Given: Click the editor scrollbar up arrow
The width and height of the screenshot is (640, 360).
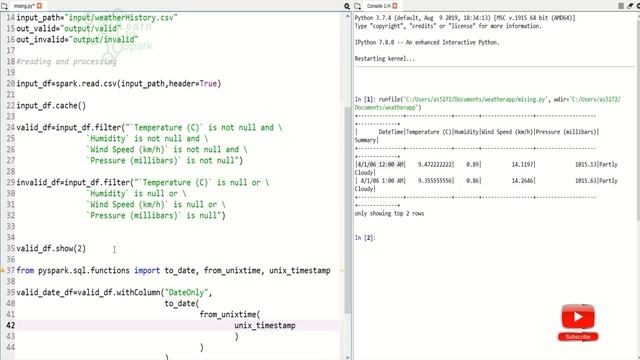Looking at the screenshot, I should [x=347, y=17].
